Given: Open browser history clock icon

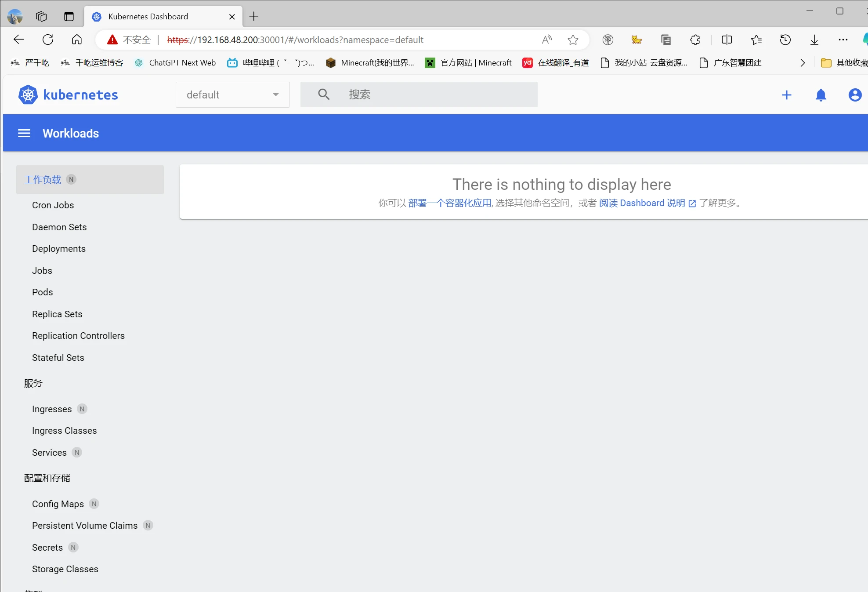Looking at the screenshot, I should 785,40.
